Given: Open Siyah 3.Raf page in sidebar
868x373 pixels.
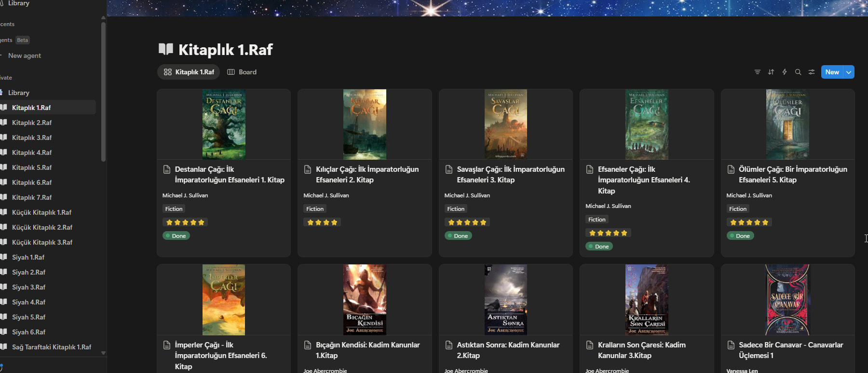Looking at the screenshot, I should pos(29,287).
